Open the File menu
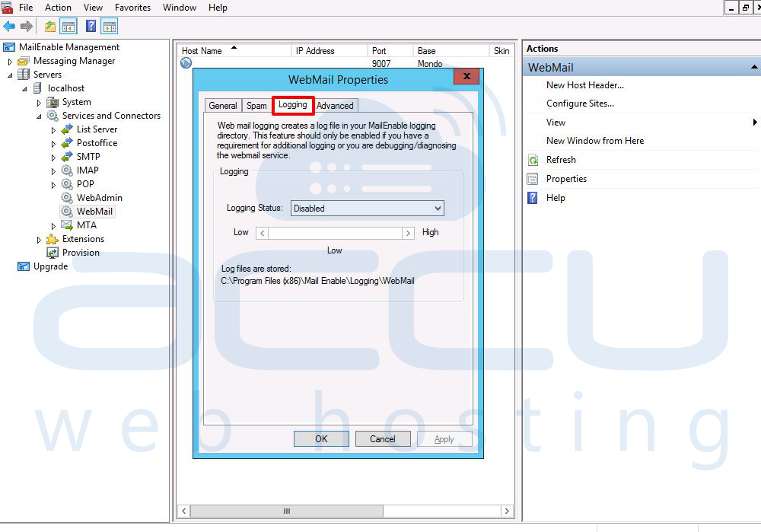761x532 pixels. pyautogui.click(x=26, y=8)
